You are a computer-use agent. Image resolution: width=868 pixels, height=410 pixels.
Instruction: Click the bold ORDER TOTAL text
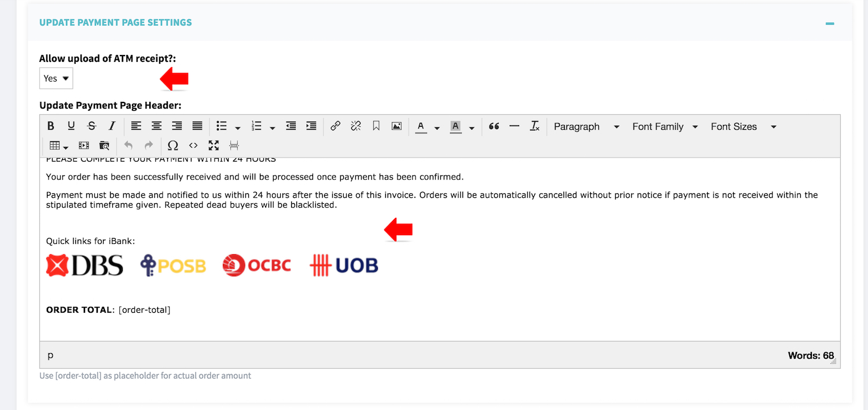pos(79,310)
